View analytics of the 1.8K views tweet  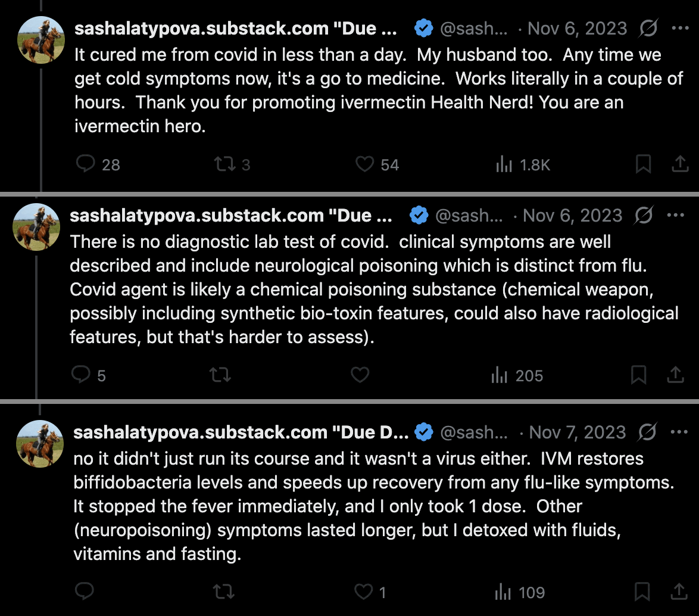click(x=504, y=164)
